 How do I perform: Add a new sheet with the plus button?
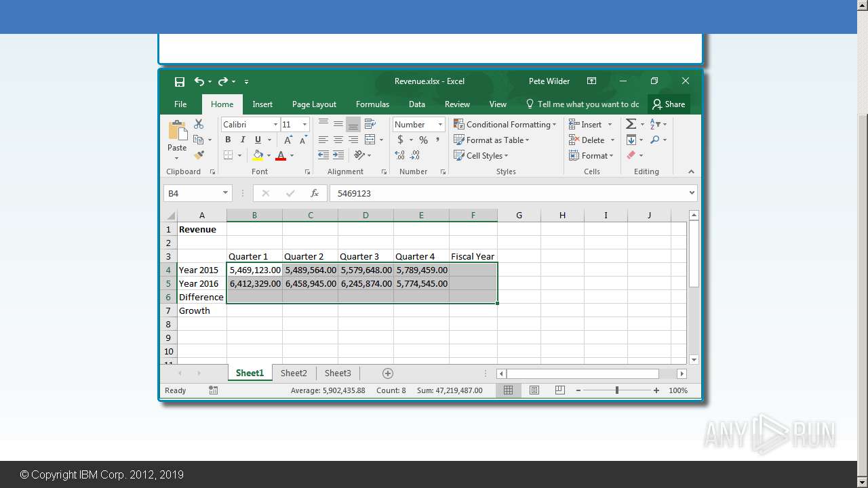pyautogui.click(x=388, y=373)
